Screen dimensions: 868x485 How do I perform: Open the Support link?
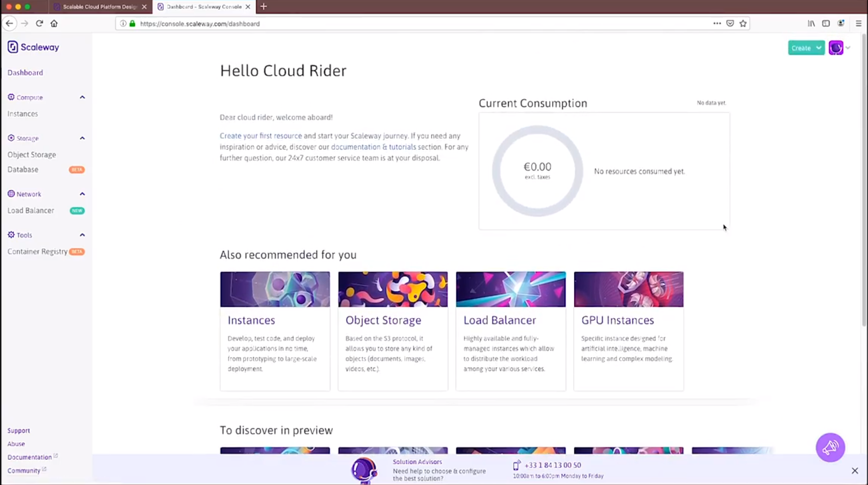click(19, 431)
